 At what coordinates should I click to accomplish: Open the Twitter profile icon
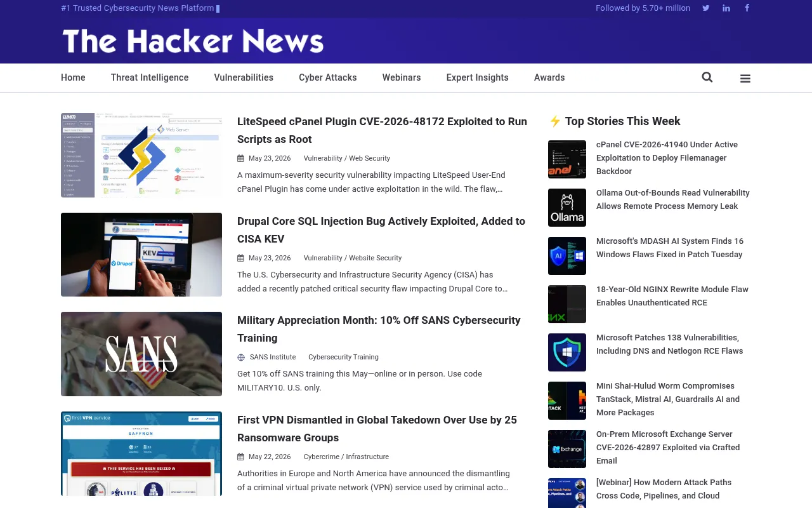705,8
